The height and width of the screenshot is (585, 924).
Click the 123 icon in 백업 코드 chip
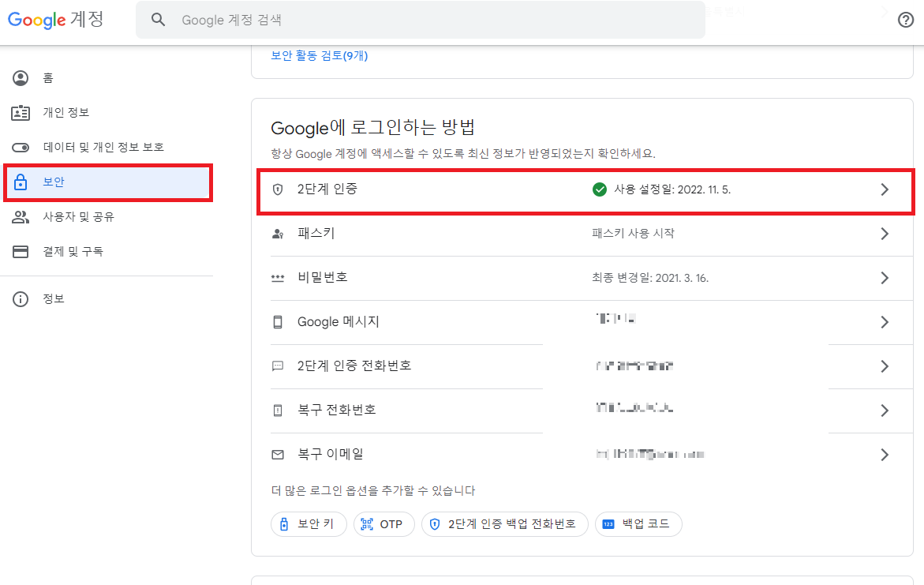608,524
